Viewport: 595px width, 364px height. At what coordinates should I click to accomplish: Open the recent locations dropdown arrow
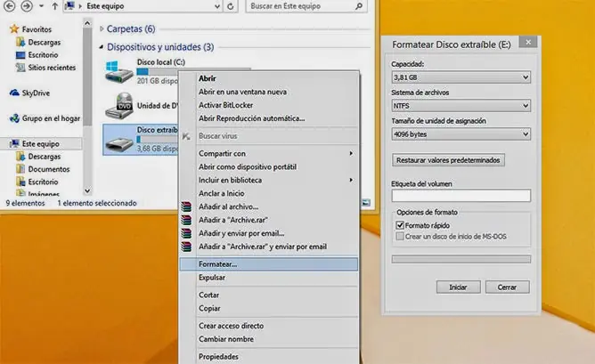[41, 6]
